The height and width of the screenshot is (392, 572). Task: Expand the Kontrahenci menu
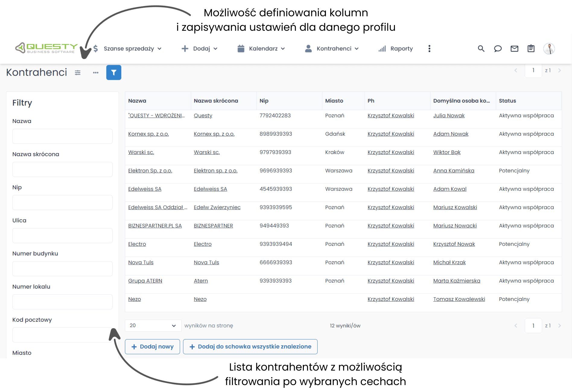[x=332, y=49]
